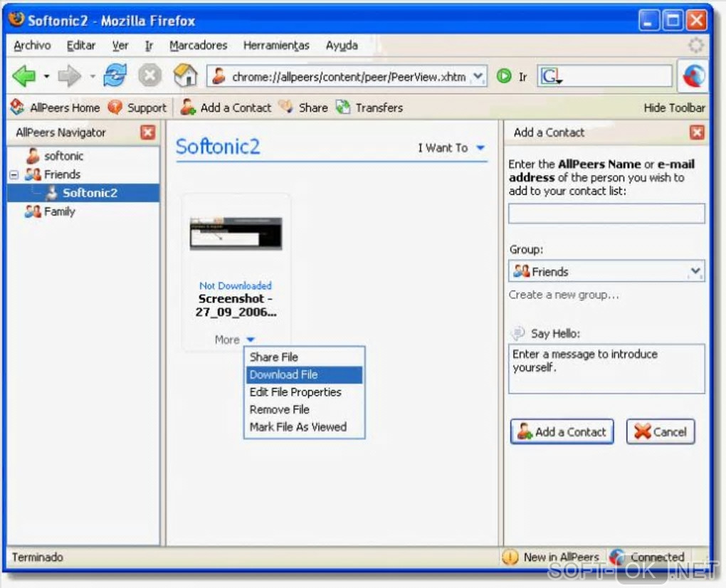This screenshot has width=726, height=588.
Task: Minimize the Firefox window
Action: (648, 21)
